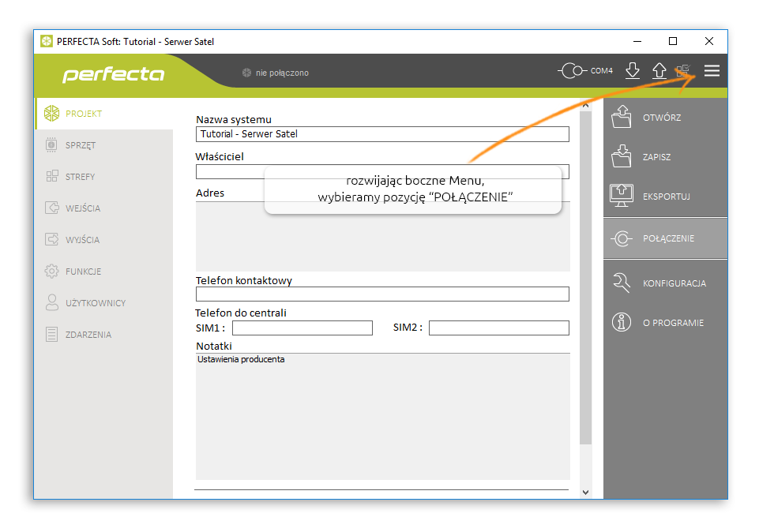The width and height of the screenshot is (759, 532).
Task: Click the perfecta logo
Action: point(113,74)
